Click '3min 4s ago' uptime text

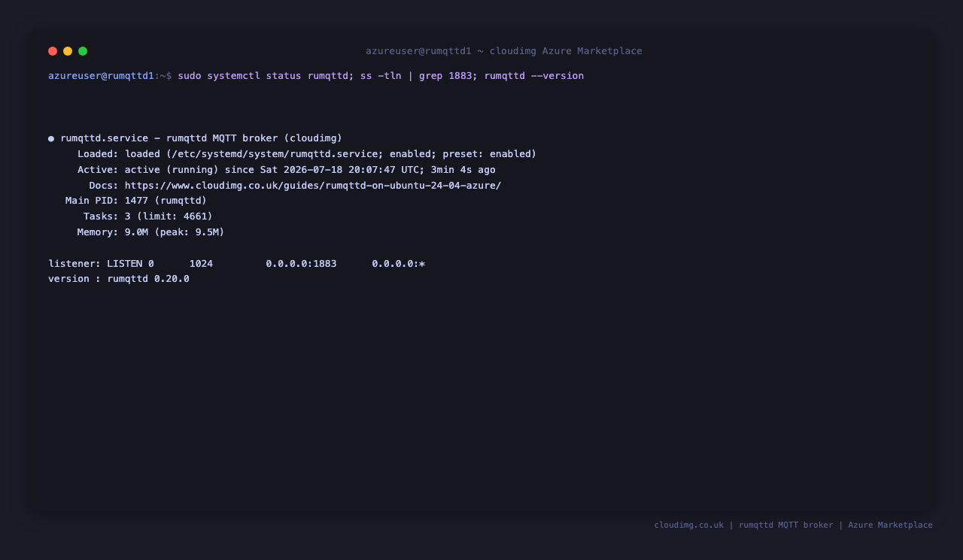click(463, 170)
